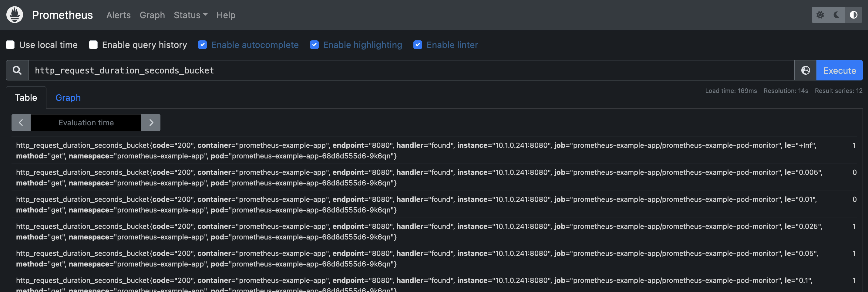
Task: Step evaluation time backward arrow
Action: pyautogui.click(x=21, y=122)
